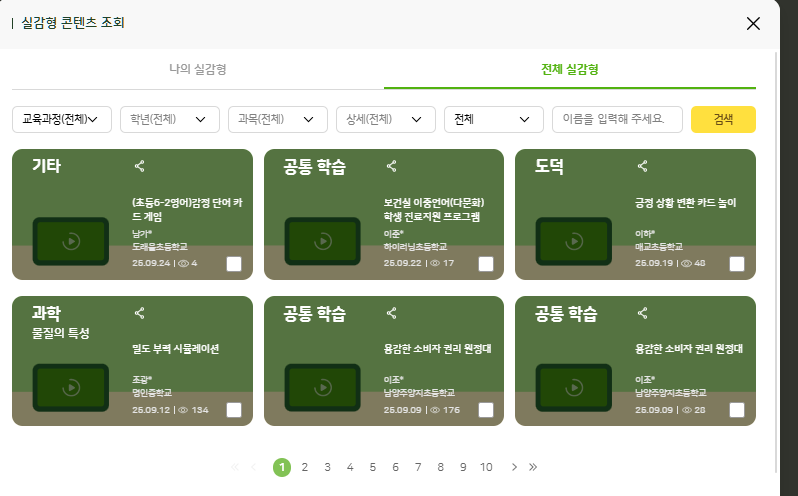Open the 과목(전체) dropdown
Screen dimensions: 798x496
[277, 120]
